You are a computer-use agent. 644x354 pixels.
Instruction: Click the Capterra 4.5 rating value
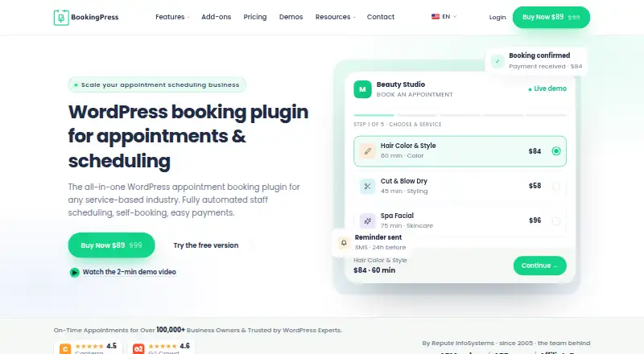111,346
